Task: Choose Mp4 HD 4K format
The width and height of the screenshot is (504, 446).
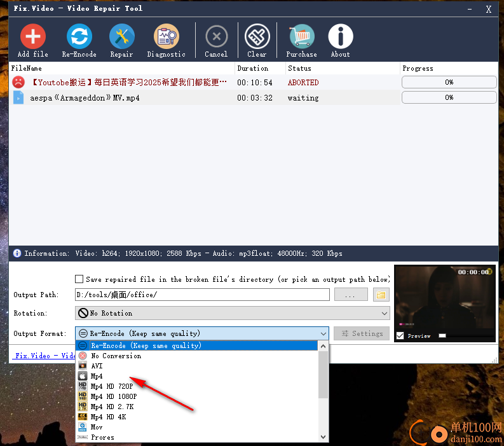Action: pyautogui.click(x=196, y=417)
